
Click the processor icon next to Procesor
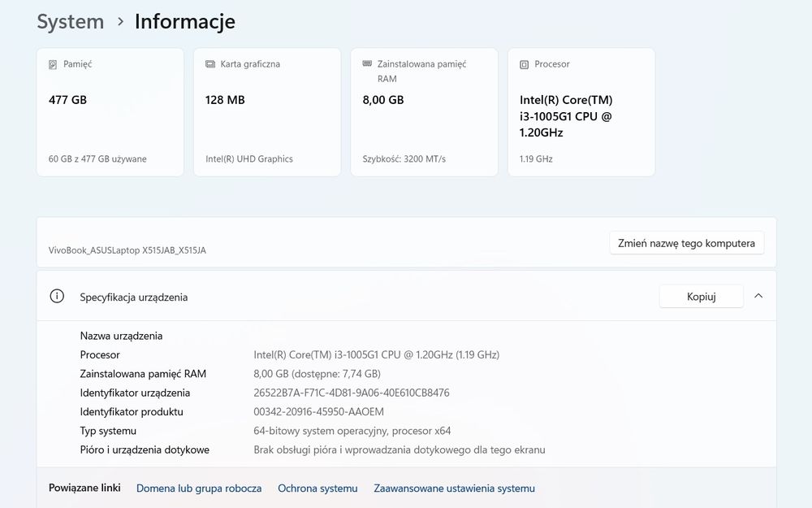(x=525, y=64)
